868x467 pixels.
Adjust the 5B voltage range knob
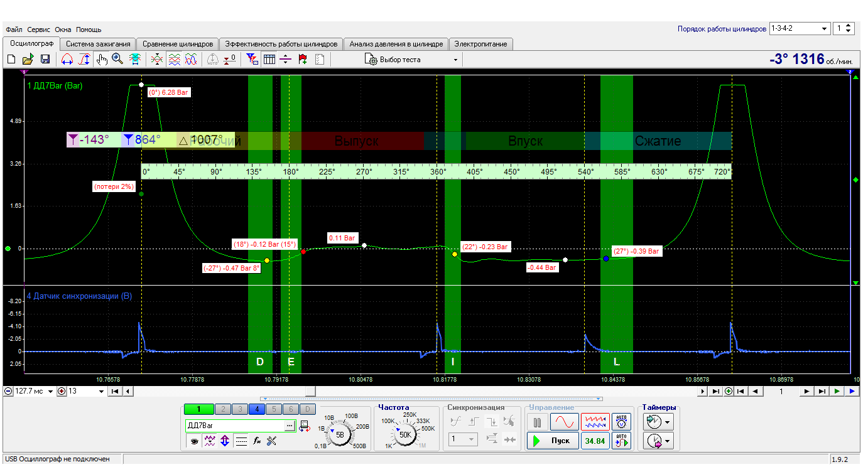[x=340, y=434]
